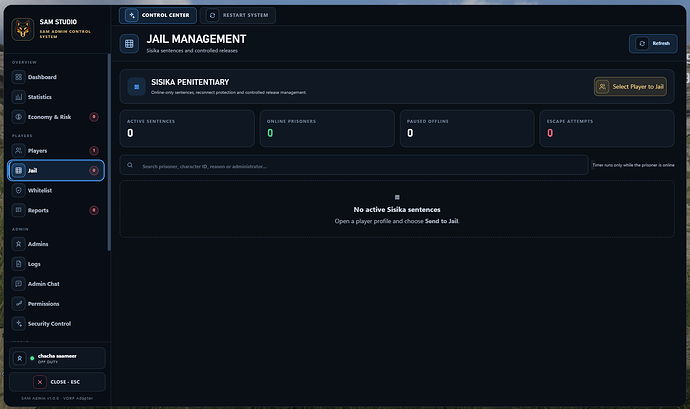
Task: Click the Control Center sparkle icon
Action: (132, 15)
